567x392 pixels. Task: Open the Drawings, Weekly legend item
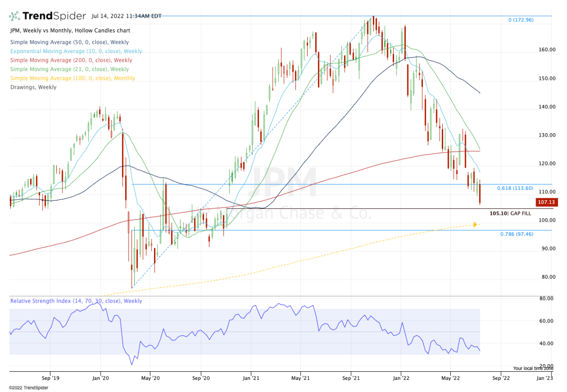(x=33, y=87)
